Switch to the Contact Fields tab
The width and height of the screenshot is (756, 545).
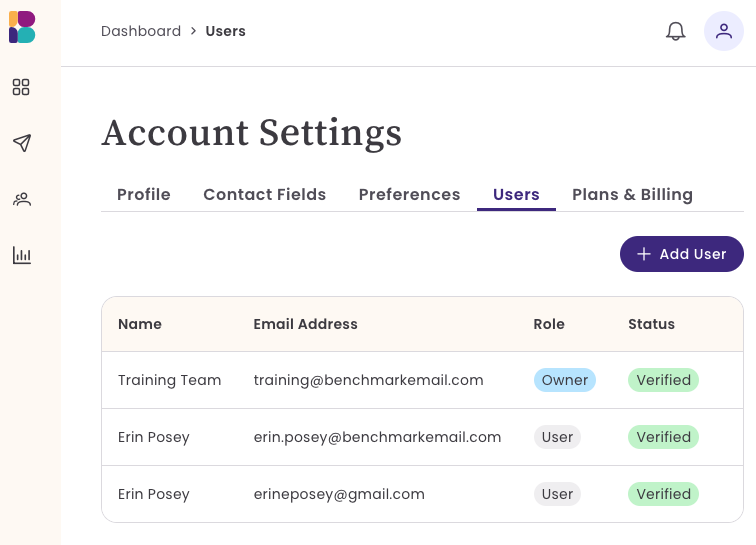pos(265,194)
